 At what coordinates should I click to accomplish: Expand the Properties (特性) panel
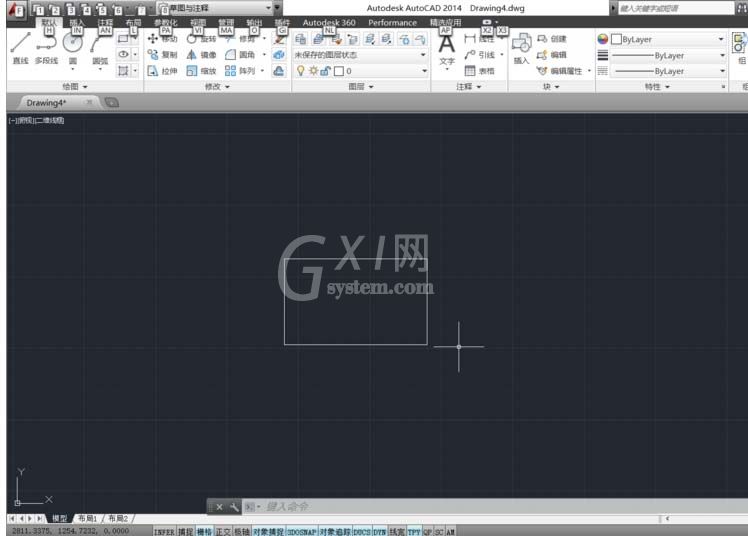tap(657, 86)
